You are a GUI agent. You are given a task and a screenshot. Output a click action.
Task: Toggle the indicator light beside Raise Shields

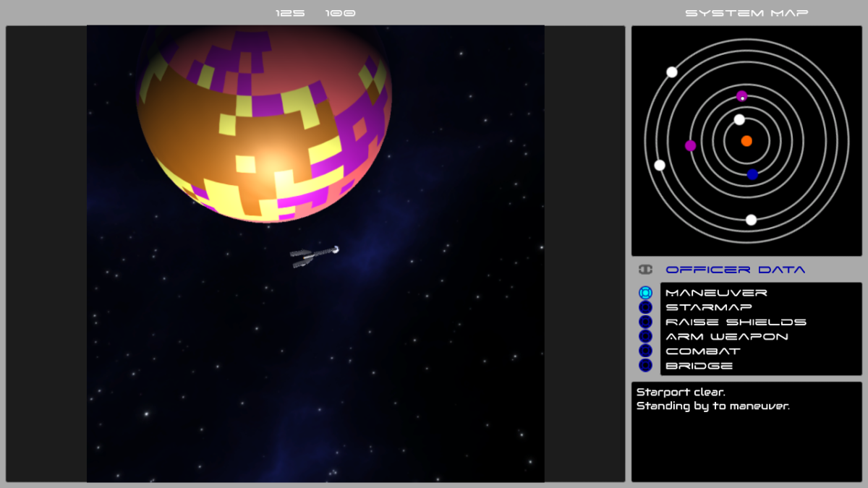[x=646, y=322]
